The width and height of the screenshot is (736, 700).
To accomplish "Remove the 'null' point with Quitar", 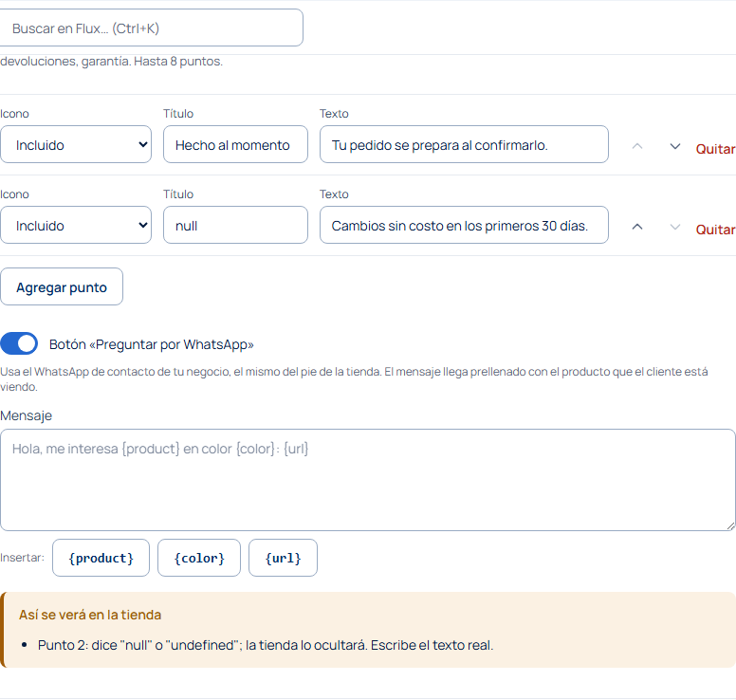I will tap(715, 230).
